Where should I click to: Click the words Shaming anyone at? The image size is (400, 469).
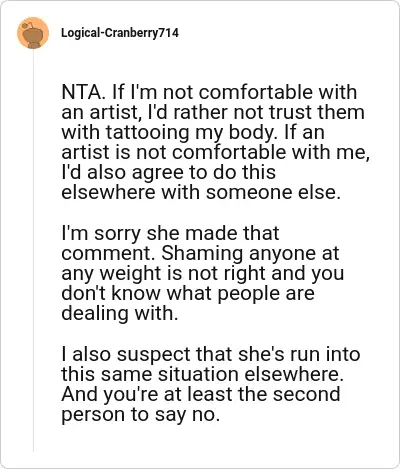[250, 253]
